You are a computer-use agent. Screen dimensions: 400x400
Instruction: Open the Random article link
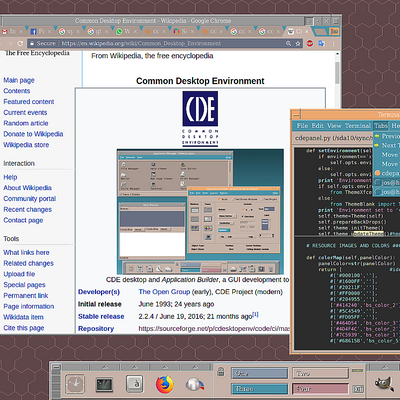[26, 123]
